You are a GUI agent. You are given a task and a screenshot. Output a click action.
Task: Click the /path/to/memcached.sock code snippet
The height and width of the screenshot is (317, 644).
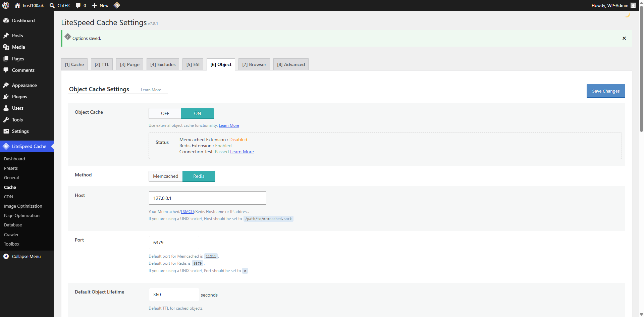(268, 219)
